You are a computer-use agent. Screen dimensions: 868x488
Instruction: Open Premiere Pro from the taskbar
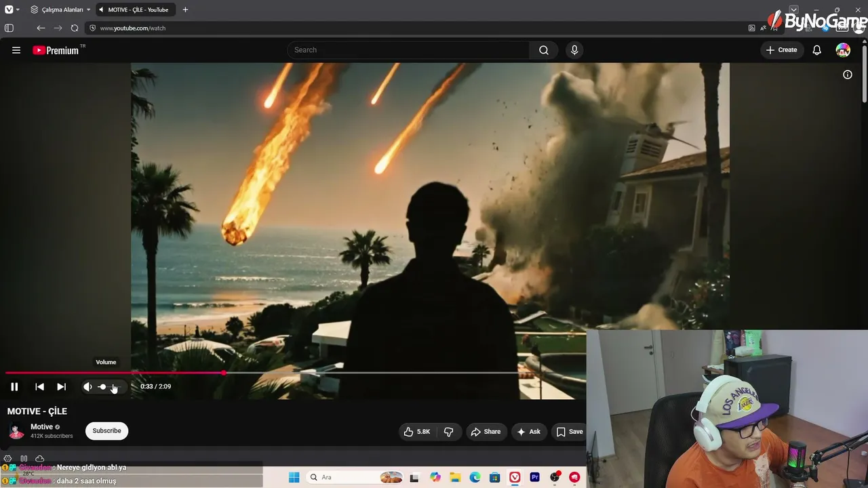[535, 477]
